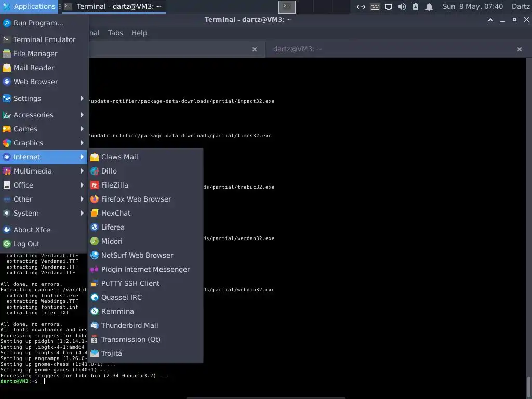Expand the Settings submenu
Screen dimensions: 532x399
[44, 98]
